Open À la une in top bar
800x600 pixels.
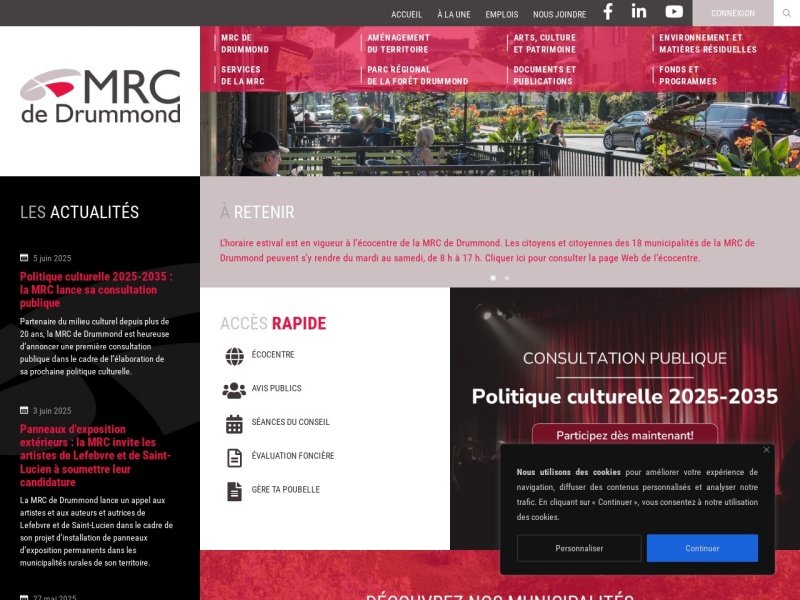pyautogui.click(x=454, y=14)
